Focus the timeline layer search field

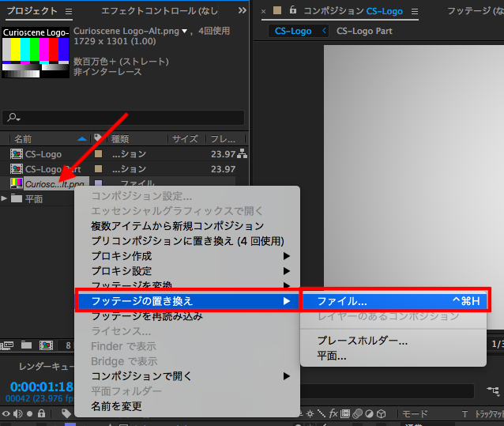[x=388, y=391]
